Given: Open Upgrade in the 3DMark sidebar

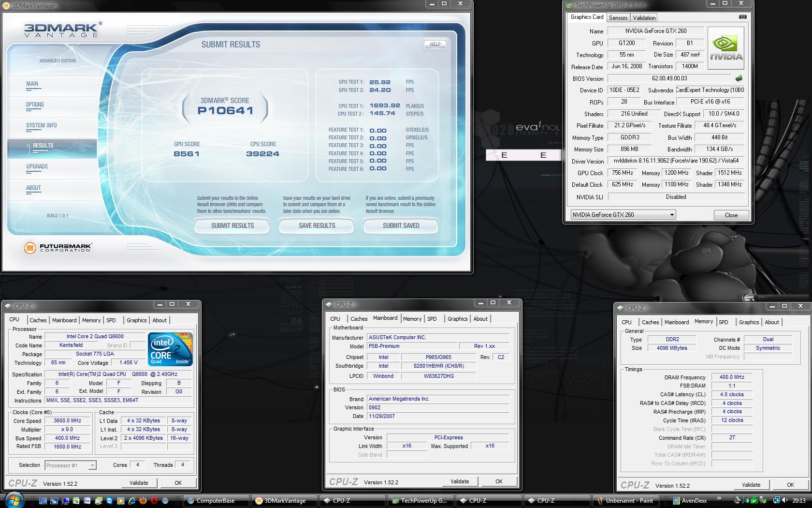Looking at the screenshot, I should click(x=37, y=166).
